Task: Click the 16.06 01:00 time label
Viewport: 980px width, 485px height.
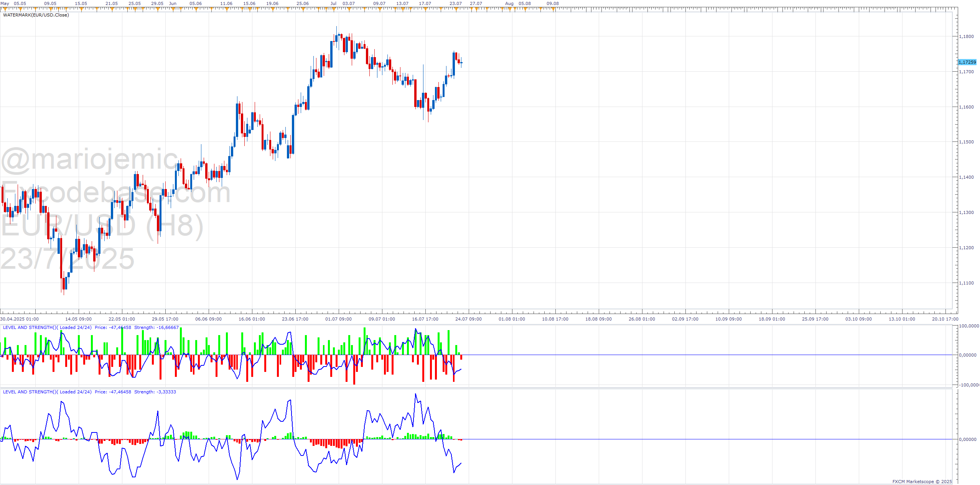Action: [x=252, y=319]
